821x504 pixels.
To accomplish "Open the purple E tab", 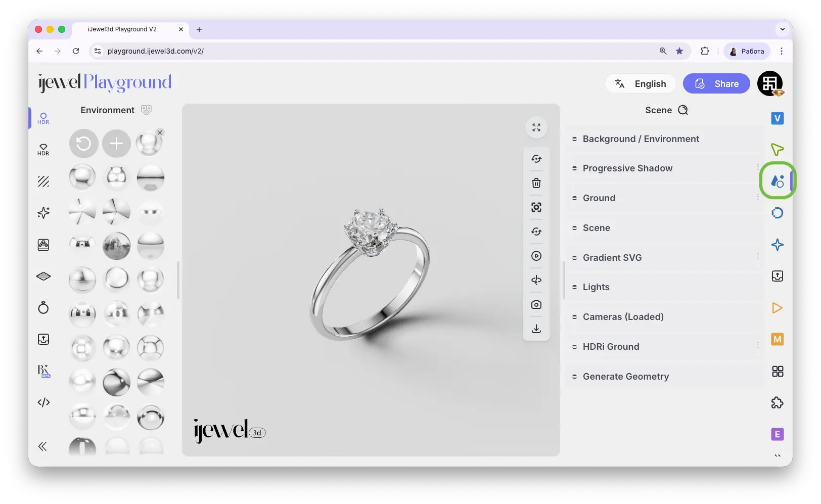I will [x=778, y=434].
